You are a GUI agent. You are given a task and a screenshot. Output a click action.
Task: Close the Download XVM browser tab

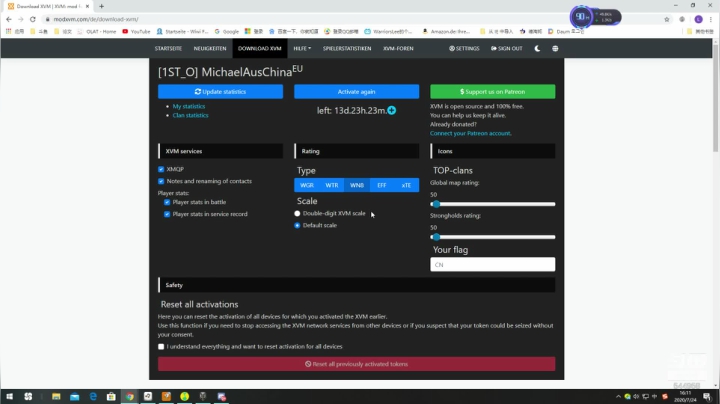[x=87, y=6]
